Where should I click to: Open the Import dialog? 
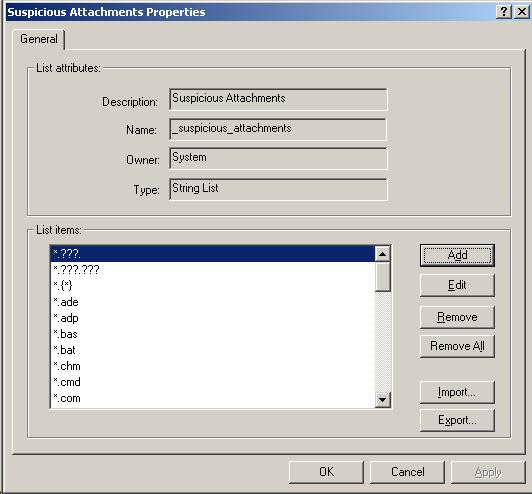point(457,392)
